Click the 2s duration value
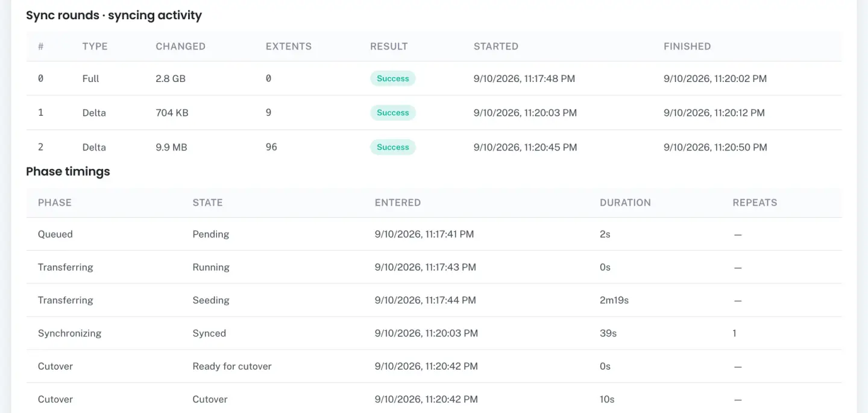The image size is (868, 413). pos(605,234)
